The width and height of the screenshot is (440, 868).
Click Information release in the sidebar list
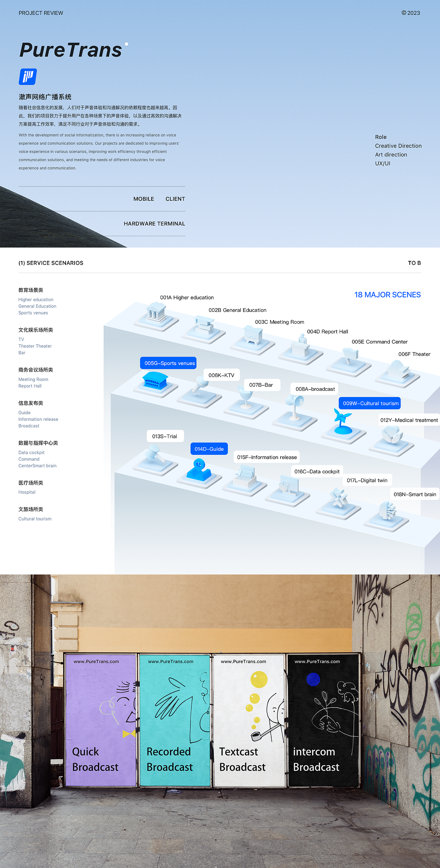(38, 419)
